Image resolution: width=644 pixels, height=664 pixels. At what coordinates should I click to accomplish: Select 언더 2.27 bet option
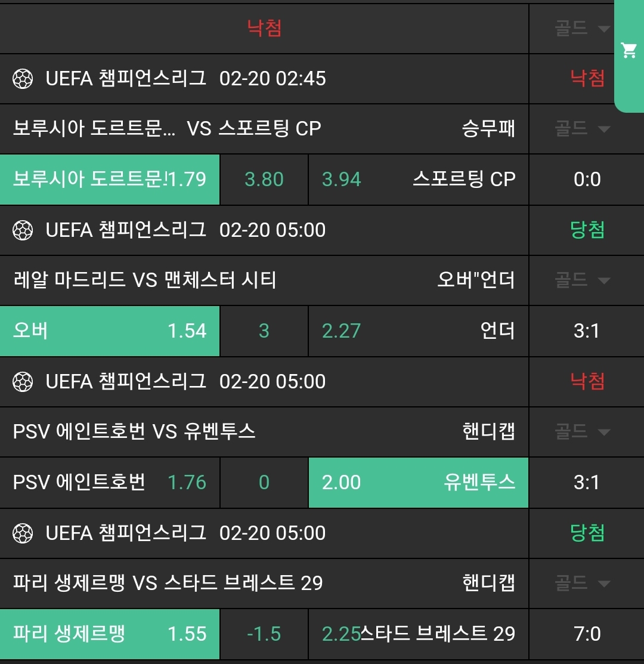pos(418,331)
